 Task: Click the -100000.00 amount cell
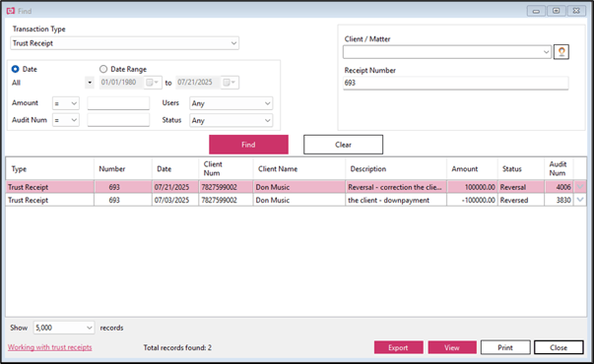pyautogui.click(x=472, y=200)
